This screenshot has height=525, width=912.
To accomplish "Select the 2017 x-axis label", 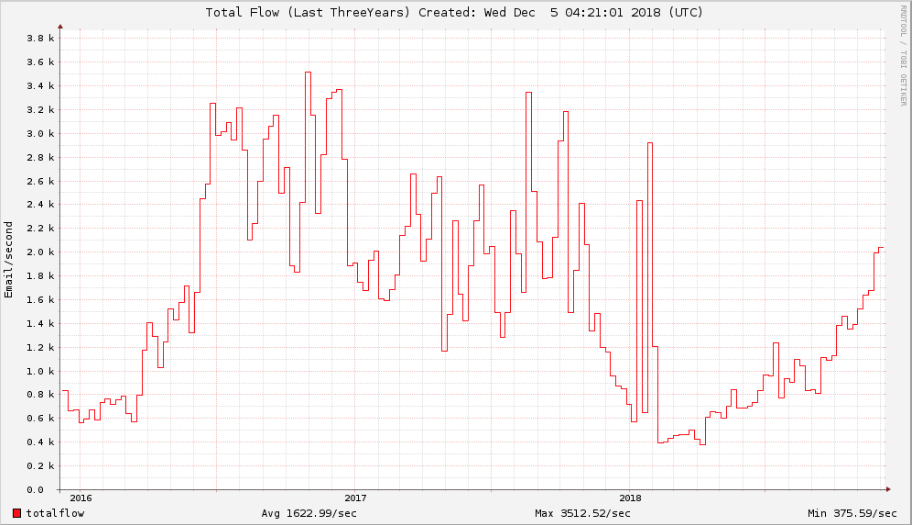I will click(x=355, y=498).
